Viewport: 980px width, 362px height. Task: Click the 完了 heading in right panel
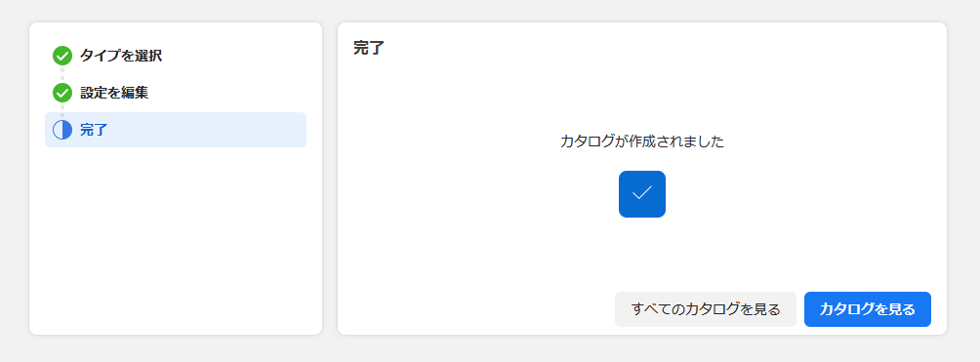coord(369,48)
